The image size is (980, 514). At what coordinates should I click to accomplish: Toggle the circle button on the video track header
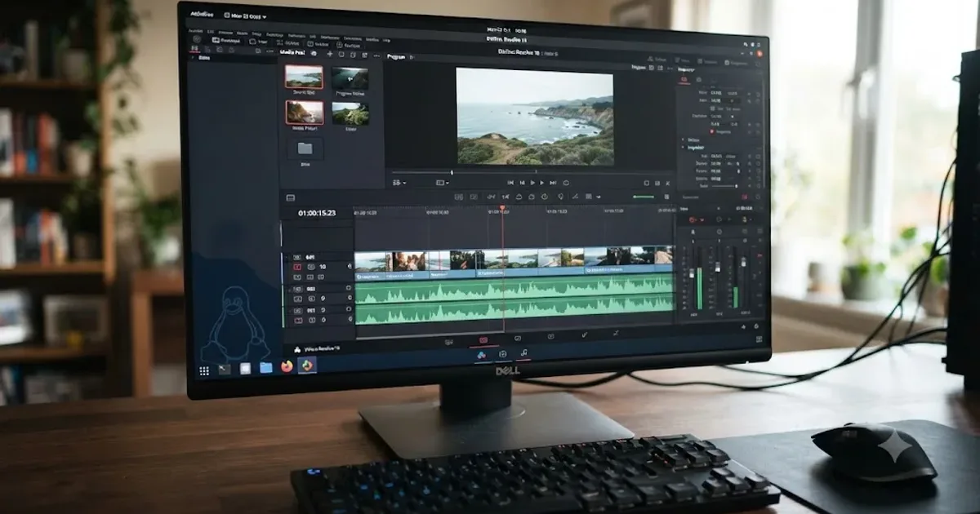coord(350,266)
